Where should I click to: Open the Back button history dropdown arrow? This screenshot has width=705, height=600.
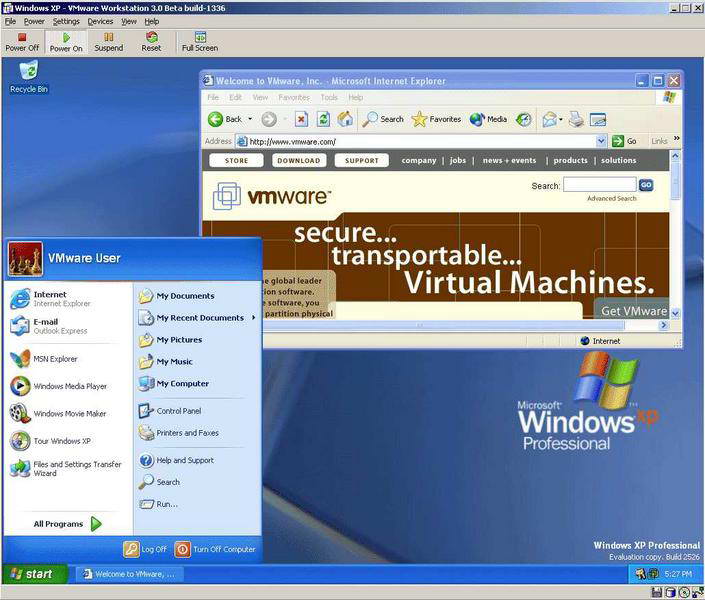pos(250,119)
